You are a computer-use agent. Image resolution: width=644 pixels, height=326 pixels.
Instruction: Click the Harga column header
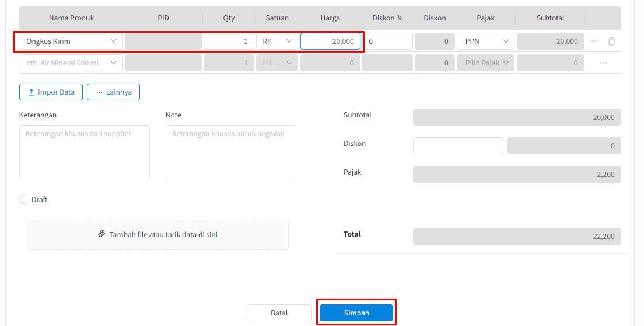[330, 18]
